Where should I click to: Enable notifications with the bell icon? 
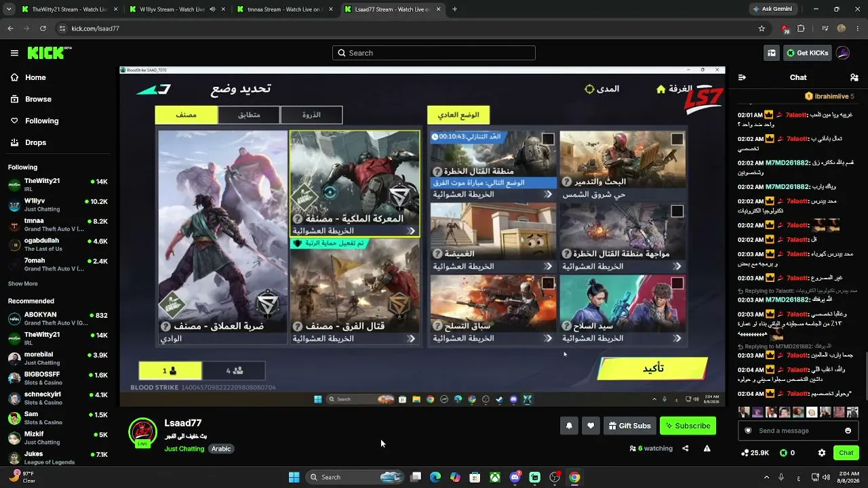point(569,426)
